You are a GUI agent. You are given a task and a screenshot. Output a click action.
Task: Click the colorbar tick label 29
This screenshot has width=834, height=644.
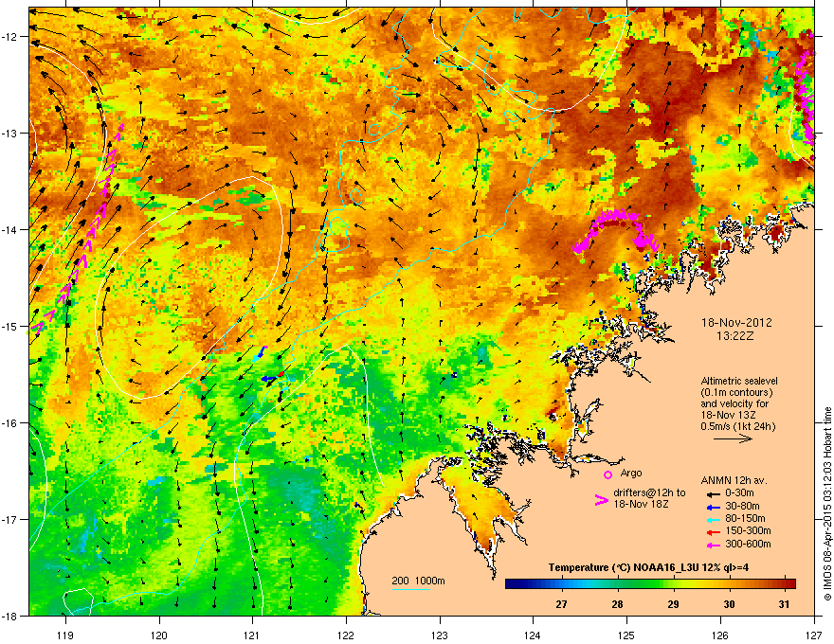[674, 604]
